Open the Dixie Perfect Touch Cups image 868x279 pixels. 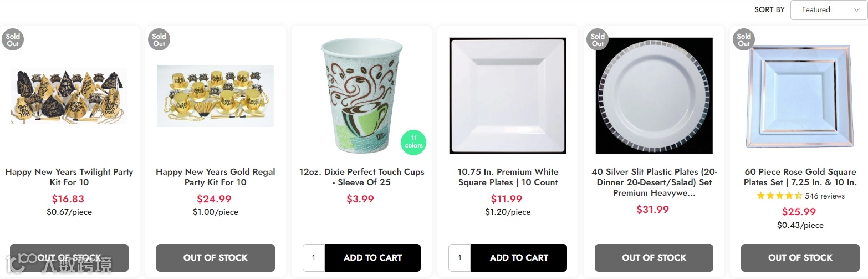click(x=361, y=95)
